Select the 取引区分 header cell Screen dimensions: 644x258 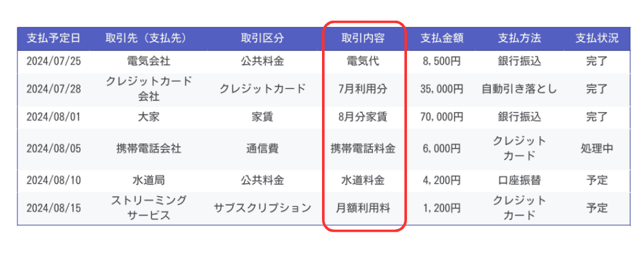click(262, 39)
